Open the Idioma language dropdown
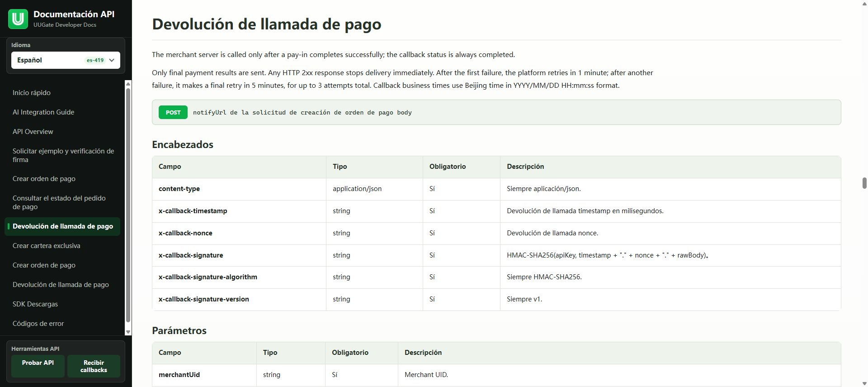 point(66,60)
